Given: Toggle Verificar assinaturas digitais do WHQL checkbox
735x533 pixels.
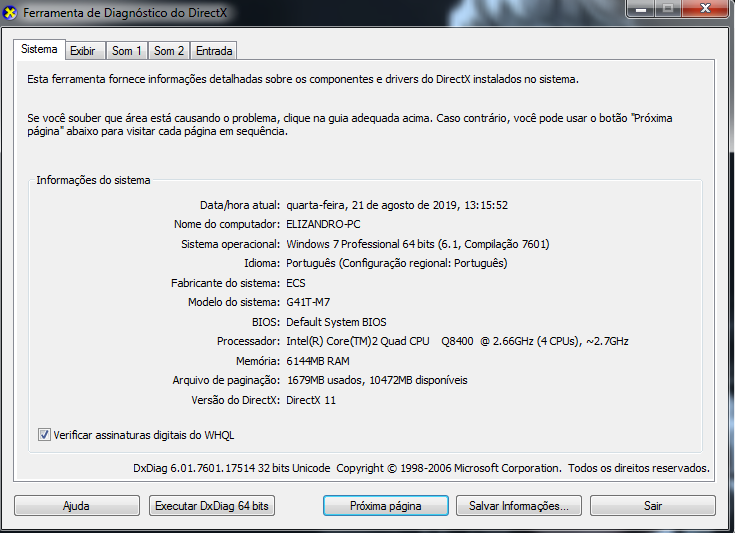Looking at the screenshot, I should coord(44,435).
